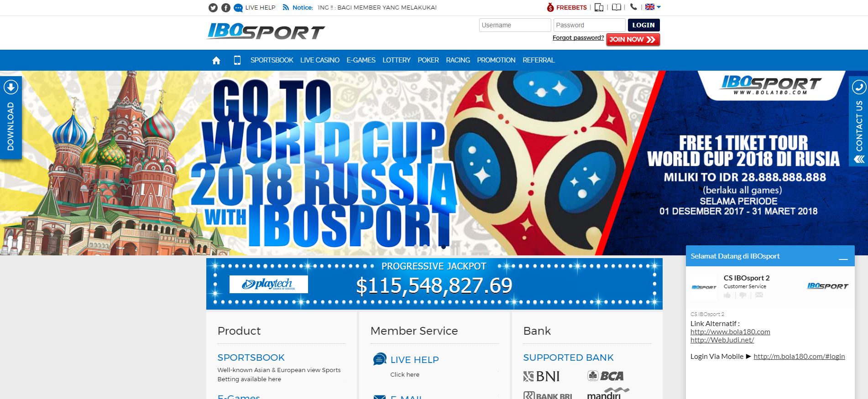Minimize the Selamat Datang chat window
The width and height of the screenshot is (868, 399).
point(843,259)
